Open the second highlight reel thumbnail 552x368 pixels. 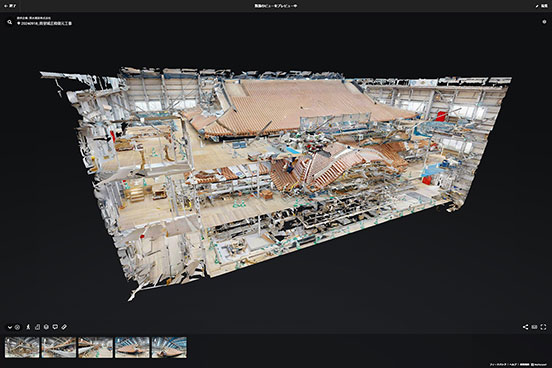tap(59, 347)
